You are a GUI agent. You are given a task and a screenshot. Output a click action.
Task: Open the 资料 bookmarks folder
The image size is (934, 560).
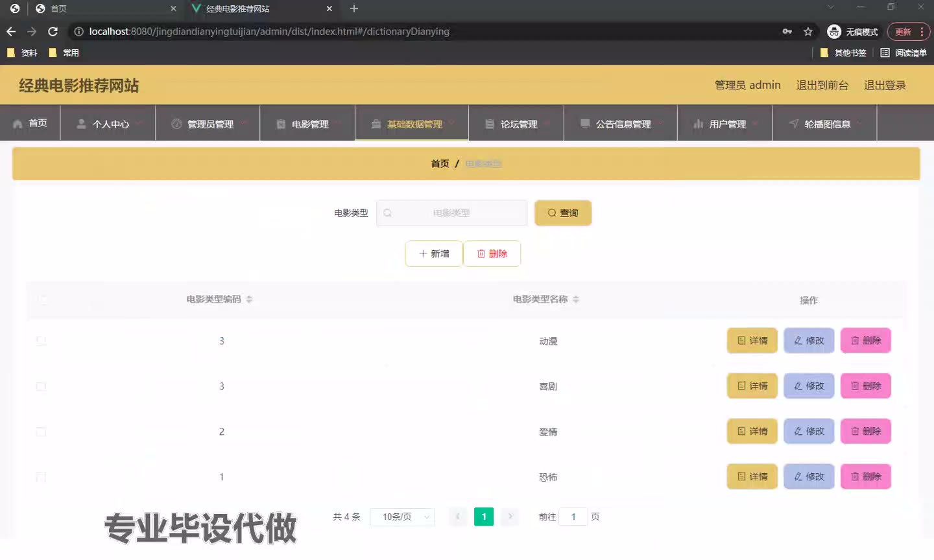[x=22, y=53]
